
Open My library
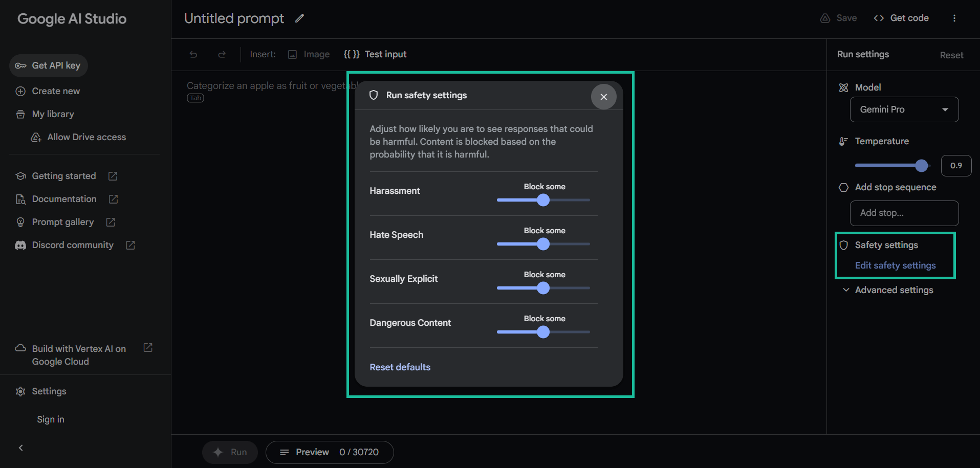53,114
